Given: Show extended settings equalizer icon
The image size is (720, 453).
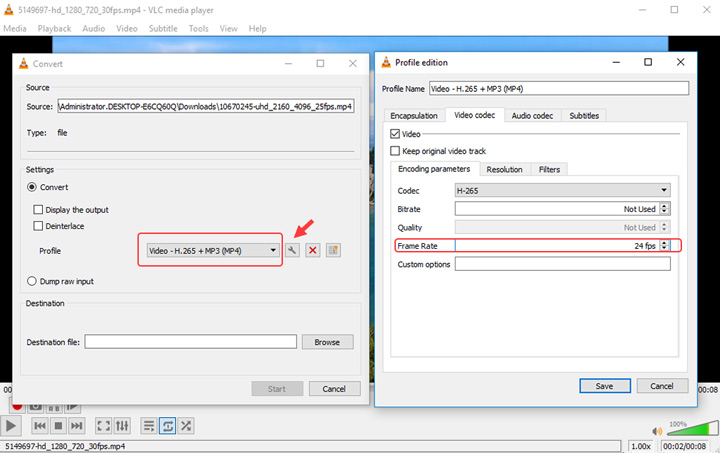Looking at the screenshot, I should click(x=122, y=426).
